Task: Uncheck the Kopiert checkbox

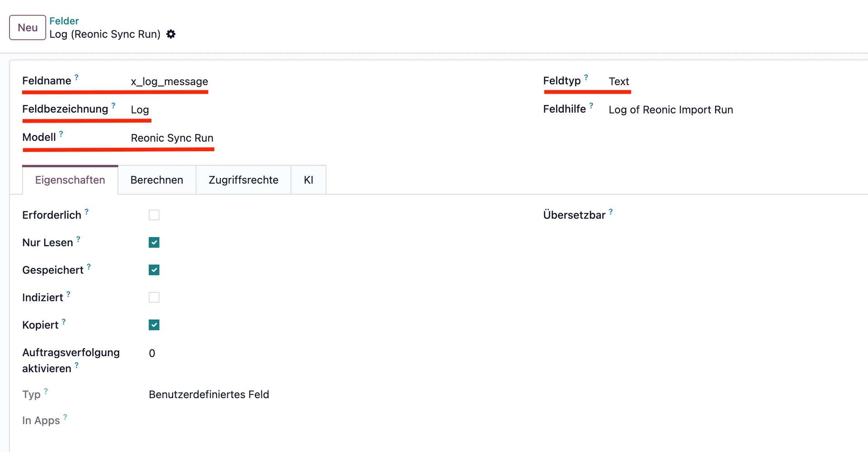Action: coord(154,325)
